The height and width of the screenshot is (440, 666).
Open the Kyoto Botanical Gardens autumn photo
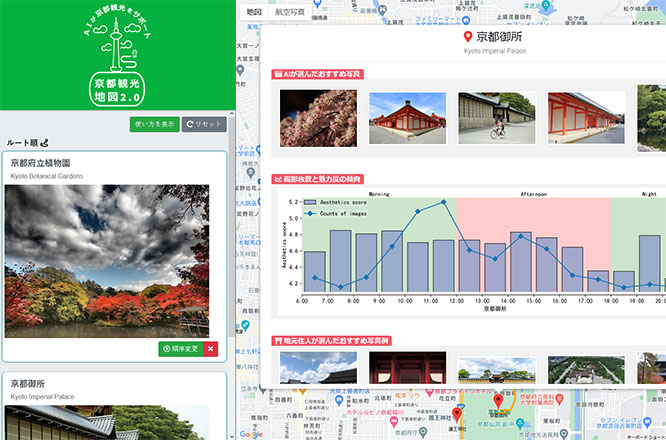(x=107, y=260)
